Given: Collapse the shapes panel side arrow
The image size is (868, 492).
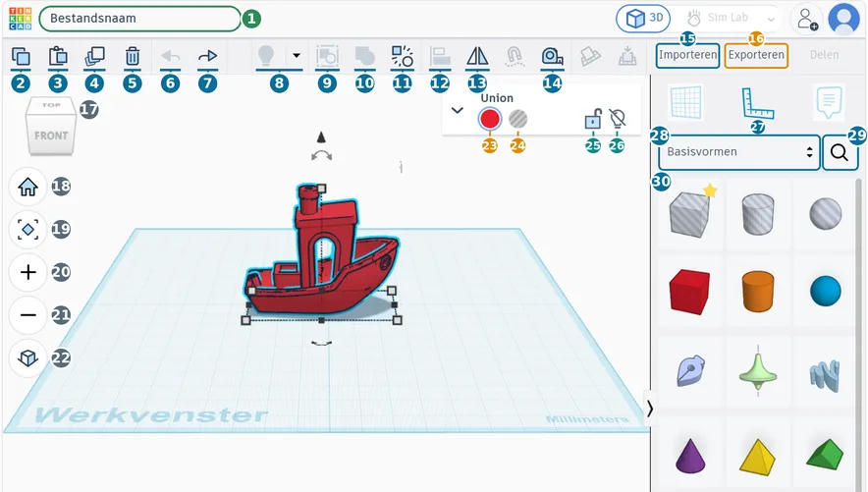Looking at the screenshot, I should click(x=650, y=409).
